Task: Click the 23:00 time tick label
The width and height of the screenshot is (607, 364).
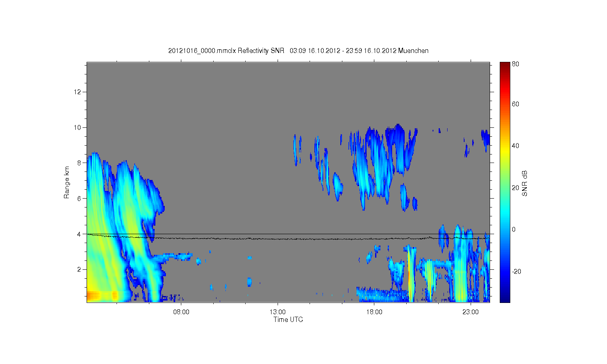Action: point(470,312)
